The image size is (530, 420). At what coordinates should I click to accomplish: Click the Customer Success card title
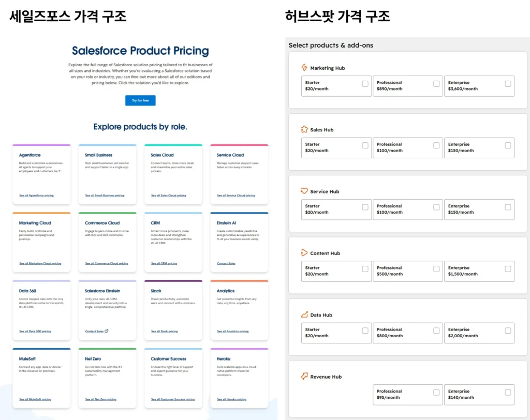[168, 358]
